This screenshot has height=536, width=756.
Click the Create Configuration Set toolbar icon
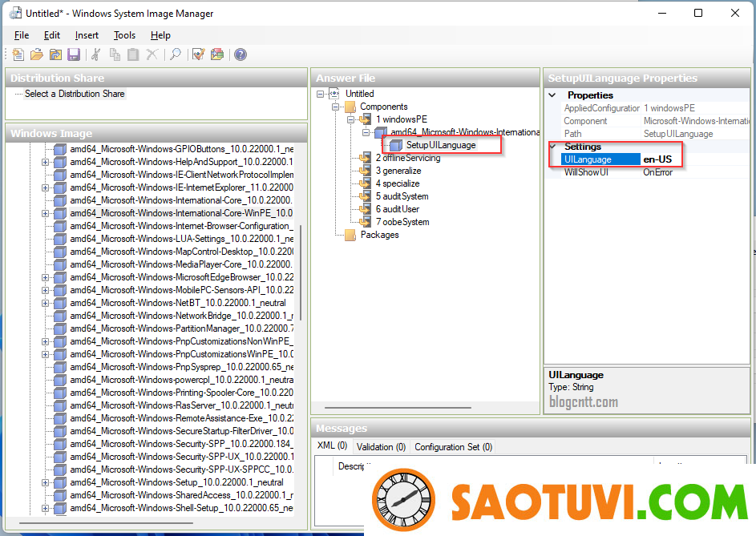[216, 54]
